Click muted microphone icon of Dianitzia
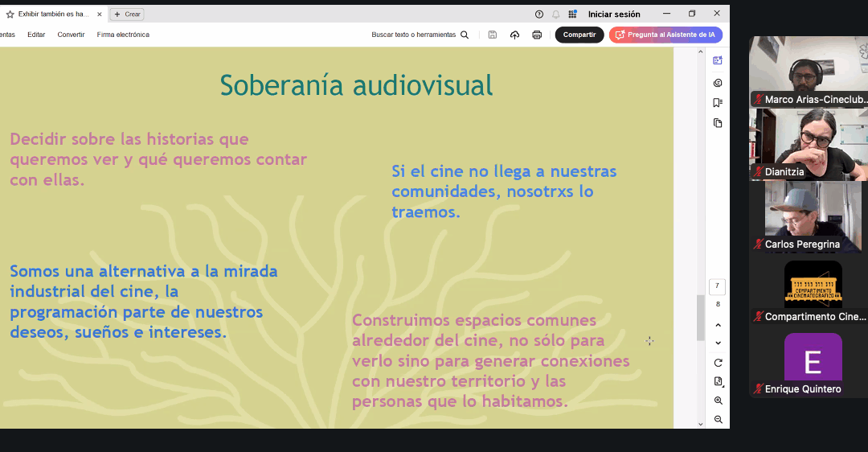The image size is (868, 452). pyautogui.click(x=759, y=172)
